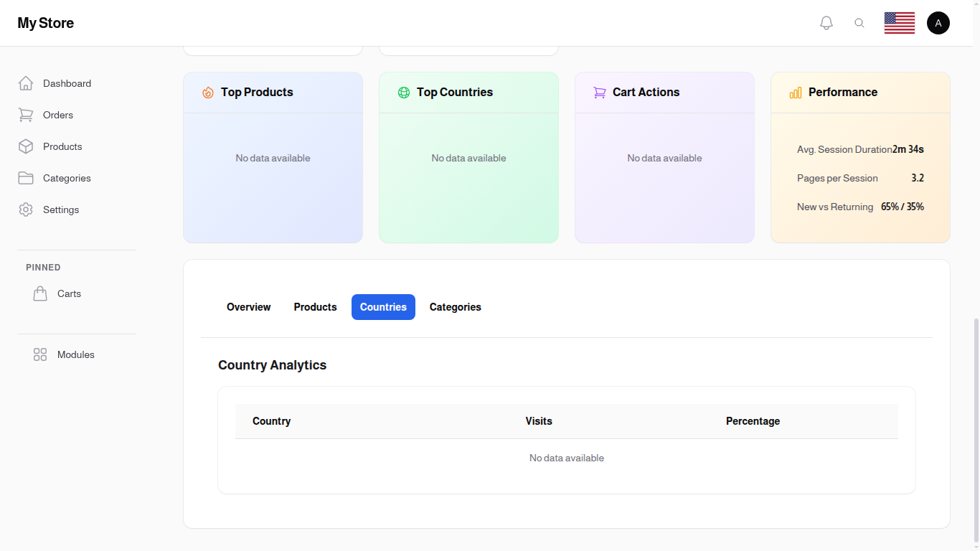Click the cart icon on Cart Actions card

[x=599, y=93]
